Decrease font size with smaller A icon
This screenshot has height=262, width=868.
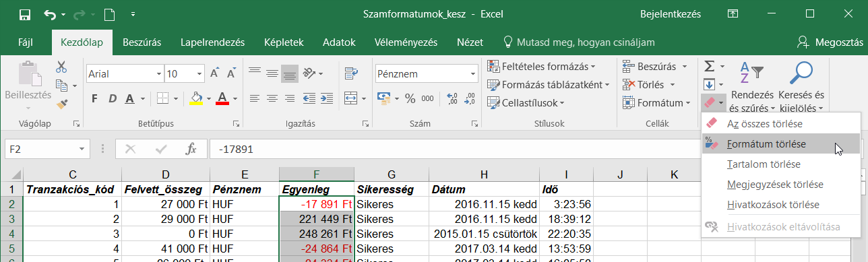232,73
